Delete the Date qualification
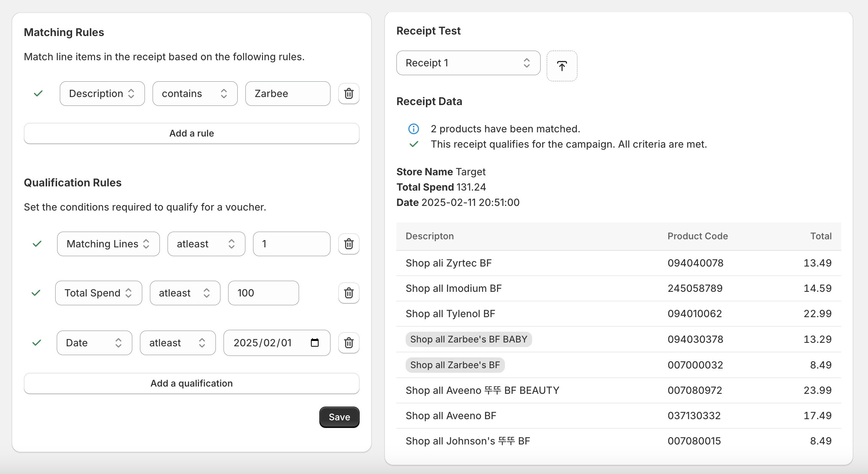The height and width of the screenshot is (474, 868). pyautogui.click(x=349, y=343)
